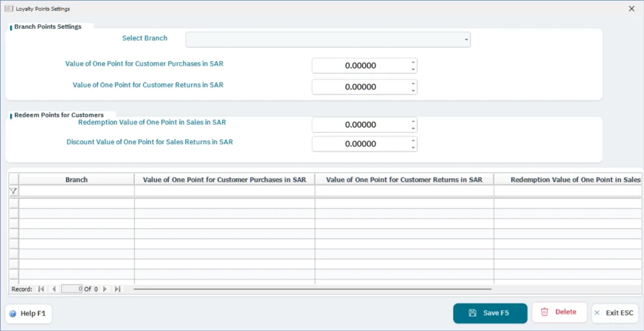This screenshot has height=331, width=644.
Task: Increase Customer Returns point value spinner
Action: pyautogui.click(x=413, y=84)
